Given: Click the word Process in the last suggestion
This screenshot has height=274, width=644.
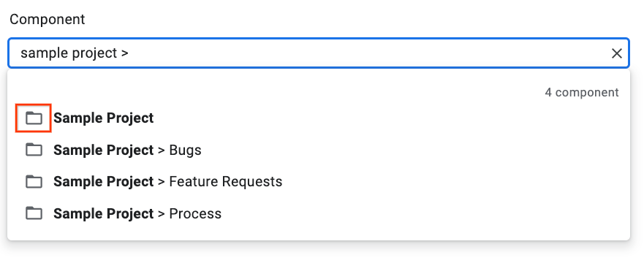Looking at the screenshot, I should click(x=195, y=213).
